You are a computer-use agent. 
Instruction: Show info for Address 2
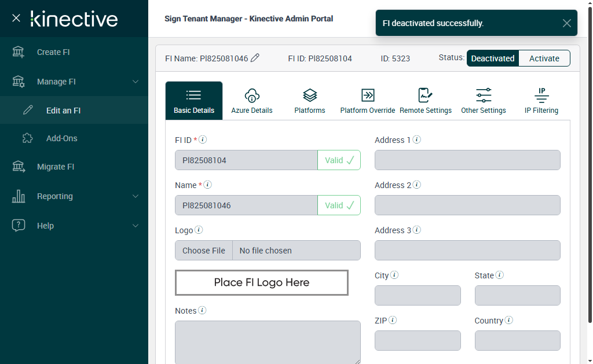click(417, 185)
